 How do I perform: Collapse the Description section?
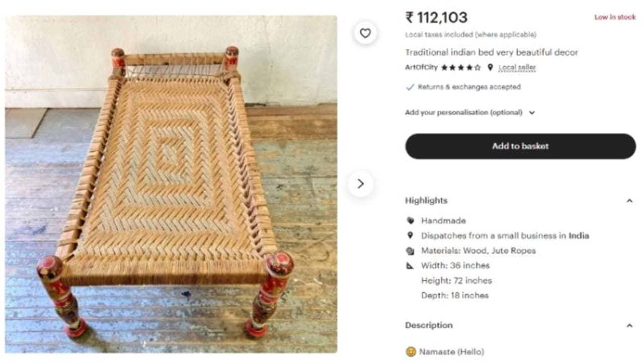coord(629,325)
